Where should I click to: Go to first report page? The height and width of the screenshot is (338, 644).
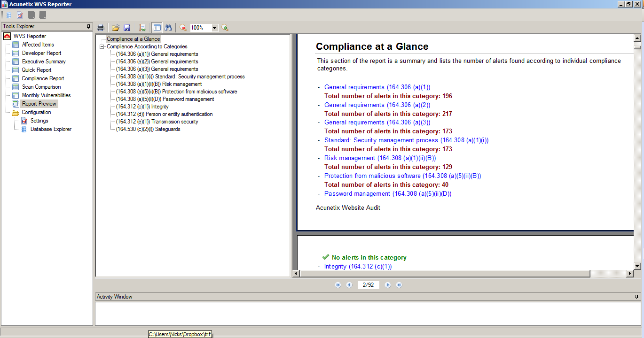click(338, 285)
